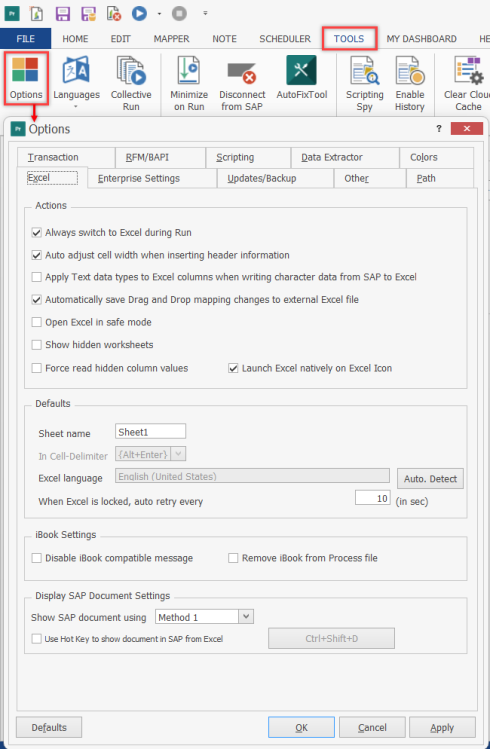Open the In Cell-Delimiter dropdown
The image size is (490, 749).
coord(179,454)
